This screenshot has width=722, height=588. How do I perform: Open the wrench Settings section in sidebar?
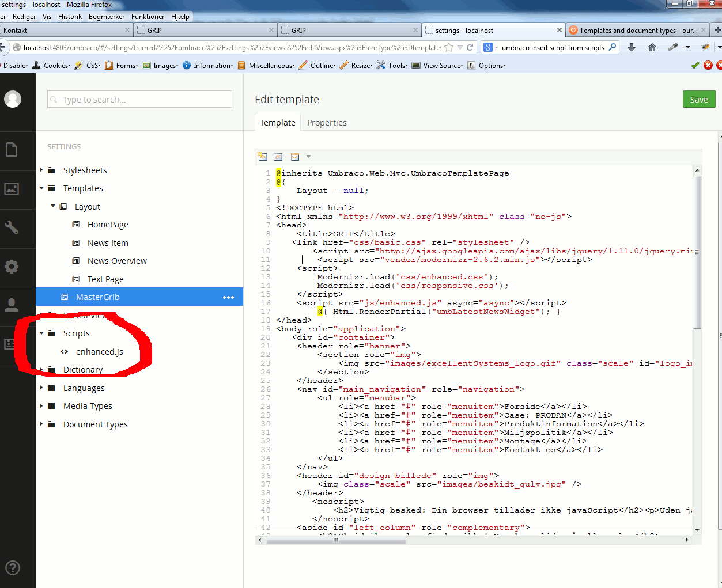tap(12, 227)
